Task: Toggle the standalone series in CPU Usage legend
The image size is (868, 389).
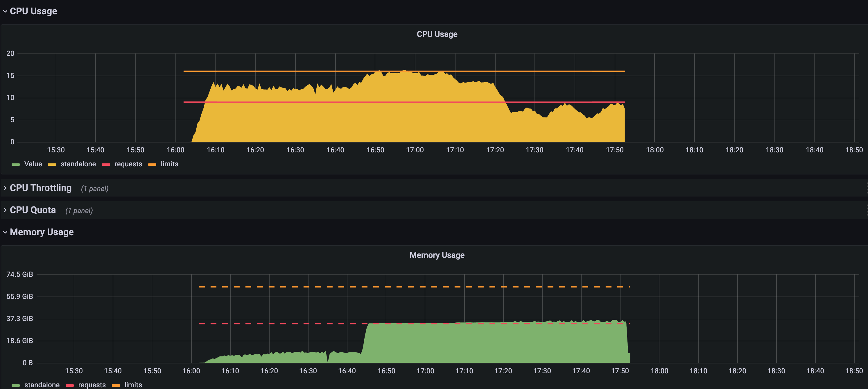Action: point(78,164)
